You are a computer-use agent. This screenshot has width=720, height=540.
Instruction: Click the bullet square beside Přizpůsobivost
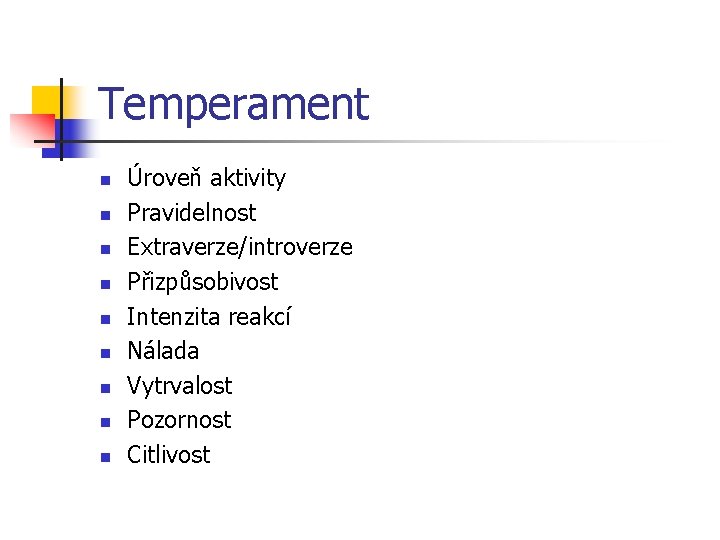coord(102,285)
